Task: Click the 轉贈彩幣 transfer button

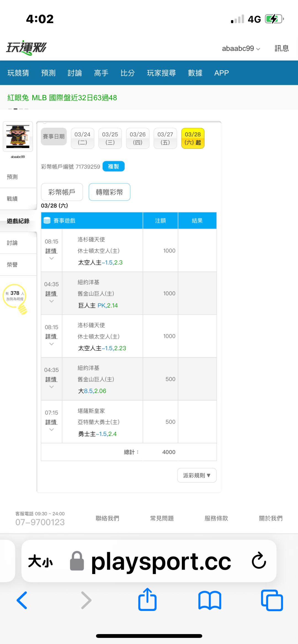Action: click(x=109, y=192)
